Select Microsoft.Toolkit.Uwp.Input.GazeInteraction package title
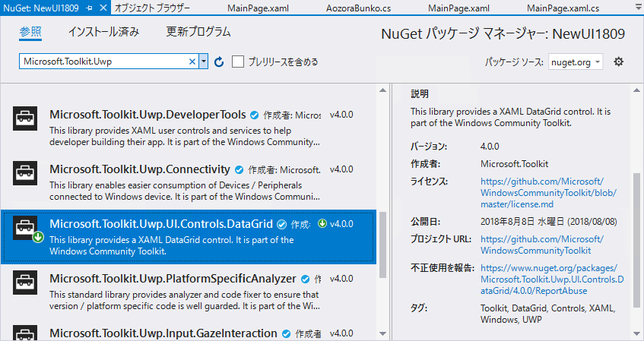Screen dimensions: 644x341 (x=163, y=333)
